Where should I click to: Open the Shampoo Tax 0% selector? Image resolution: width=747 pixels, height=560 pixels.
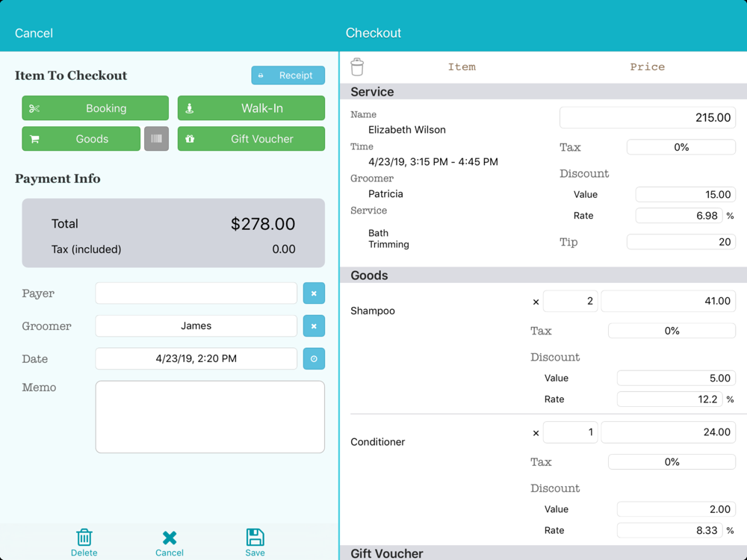(672, 331)
